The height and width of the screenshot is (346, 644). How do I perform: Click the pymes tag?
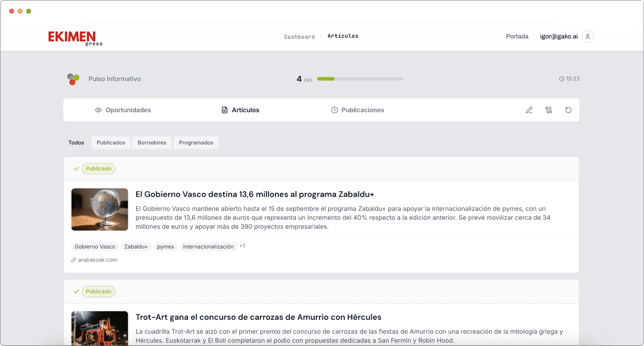pyautogui.click(x=166, y=247)
